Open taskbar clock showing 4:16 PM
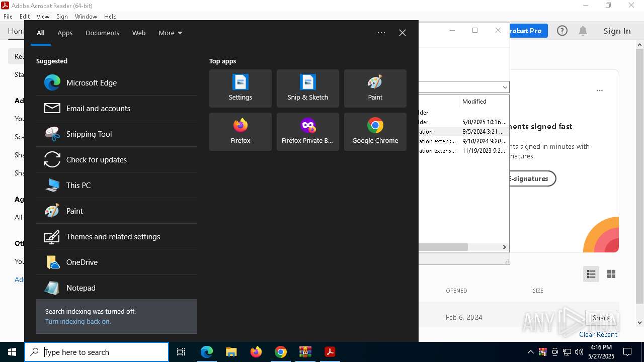Image resolution: width=644 pixels, height=362 pixels. coord(601,352)
